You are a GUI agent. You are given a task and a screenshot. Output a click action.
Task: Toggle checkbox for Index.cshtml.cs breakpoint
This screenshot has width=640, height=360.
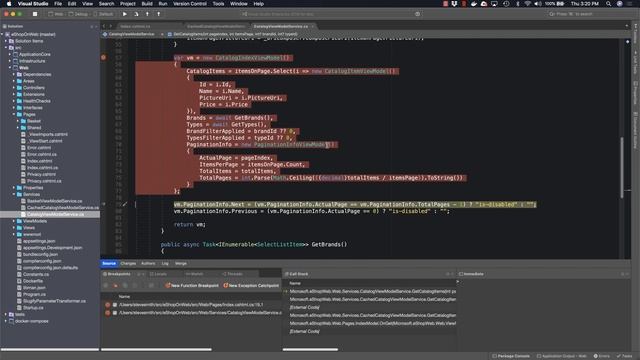[115, 305]
